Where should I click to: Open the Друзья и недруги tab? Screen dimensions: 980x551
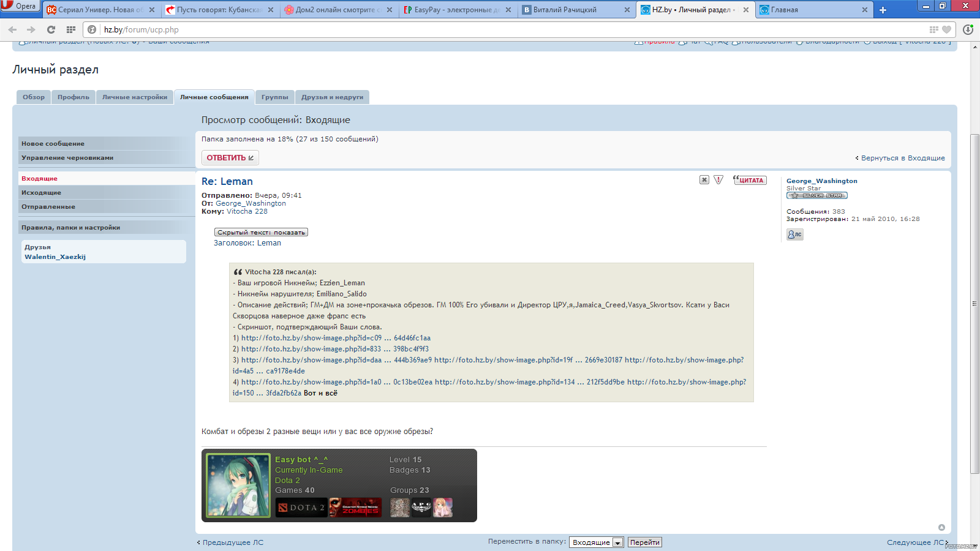pos(332,97)
